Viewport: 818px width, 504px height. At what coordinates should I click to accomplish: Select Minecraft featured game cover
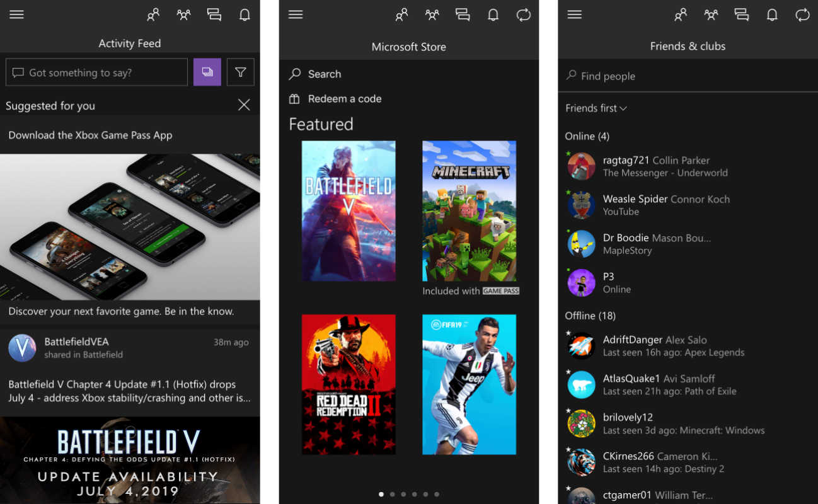point(469,211)
